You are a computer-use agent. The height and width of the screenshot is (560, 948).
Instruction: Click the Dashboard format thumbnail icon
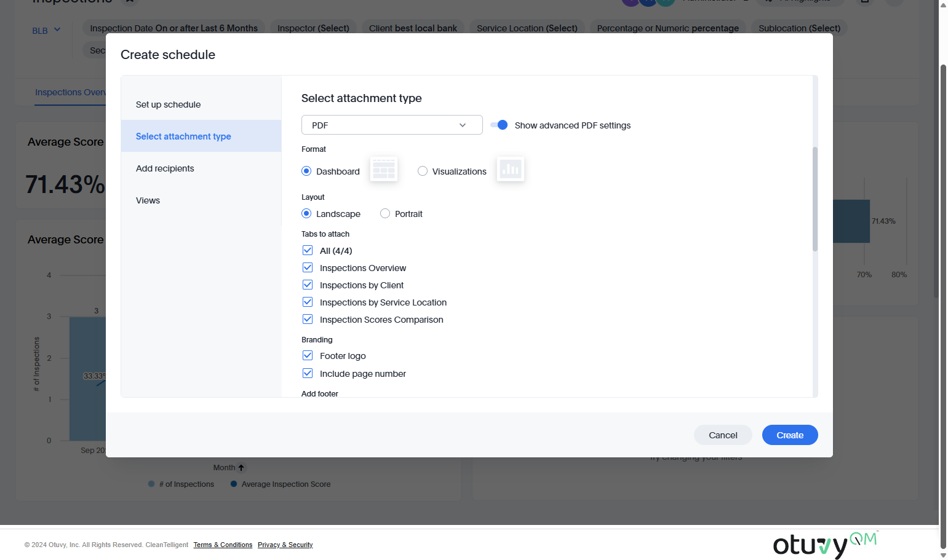click(384, 169)
